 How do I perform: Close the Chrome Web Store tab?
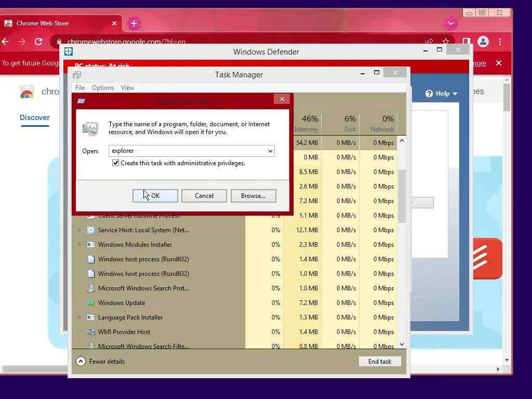coord(114,23)
